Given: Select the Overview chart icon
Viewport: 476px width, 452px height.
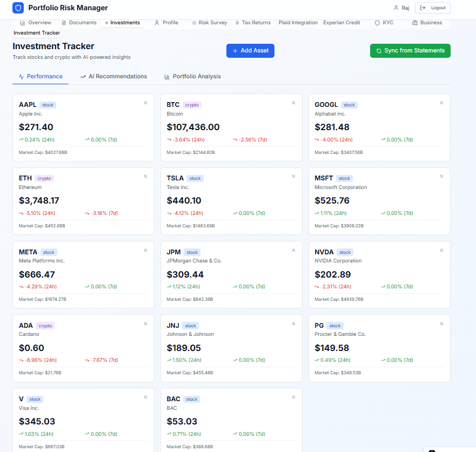Looking at the screenshot, I should [22, 23].
